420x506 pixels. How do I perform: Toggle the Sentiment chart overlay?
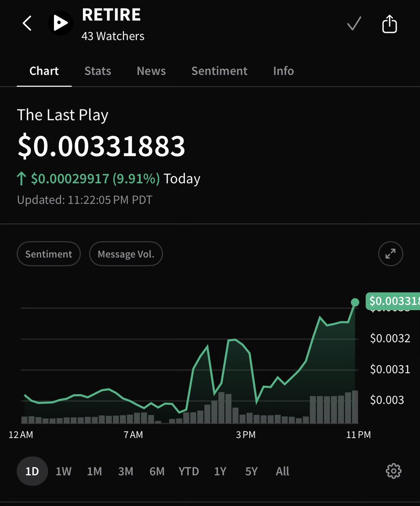point(48,254)
